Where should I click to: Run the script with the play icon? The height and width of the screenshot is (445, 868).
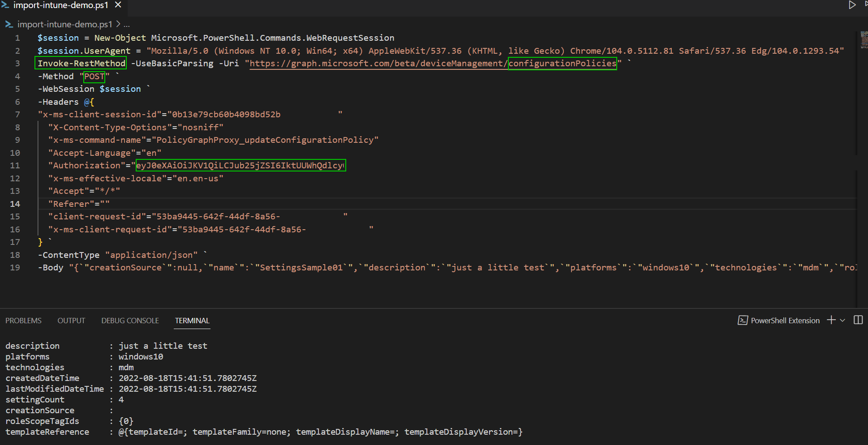point(852,5)
